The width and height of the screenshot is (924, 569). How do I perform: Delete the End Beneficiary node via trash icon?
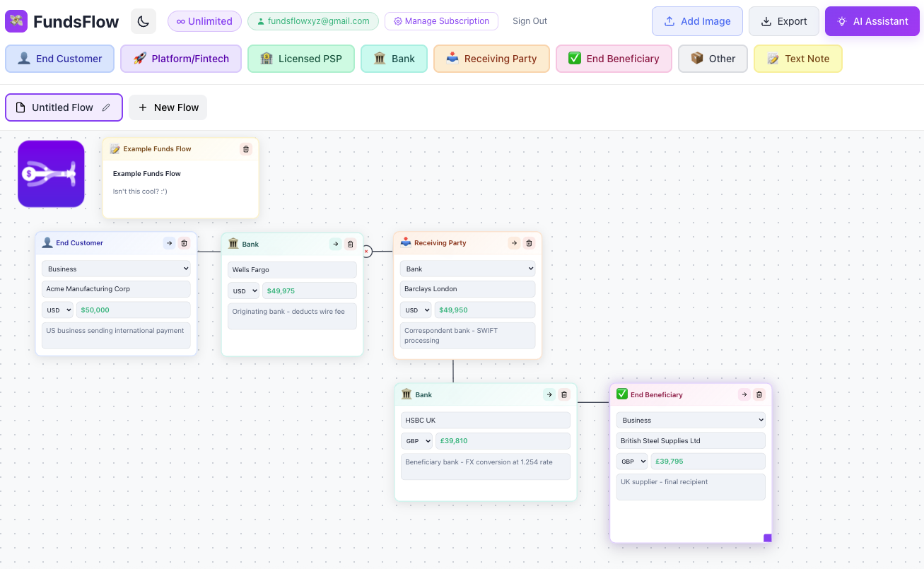tap(759, 394)
